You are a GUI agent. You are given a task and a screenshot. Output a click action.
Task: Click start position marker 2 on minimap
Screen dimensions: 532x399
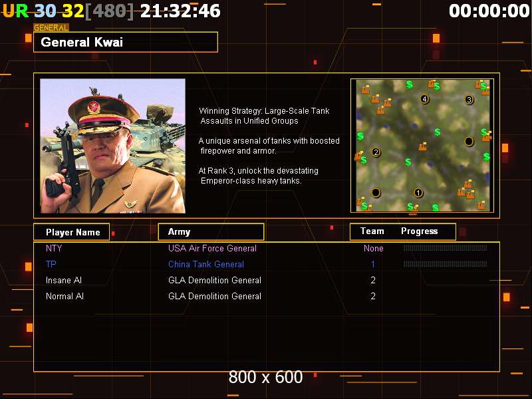click(x=376, y=152)
